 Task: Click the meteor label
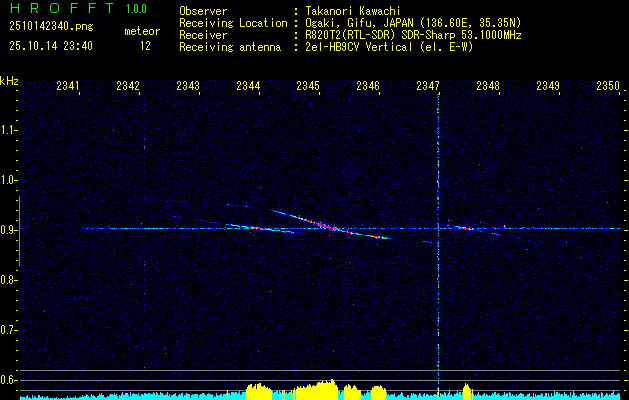[x=142, y=31]
